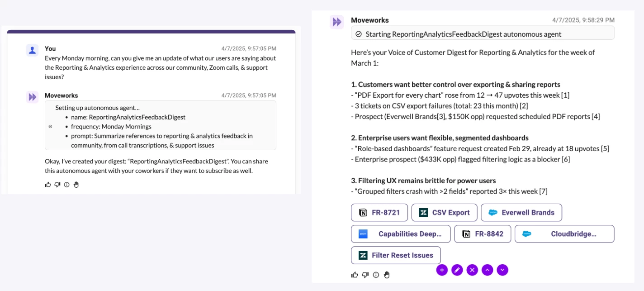The height and width of the screenshot is (291, 644).
Task: Open the Everwell Brands Salesforce chip
Action: click(x=521, y=213)
